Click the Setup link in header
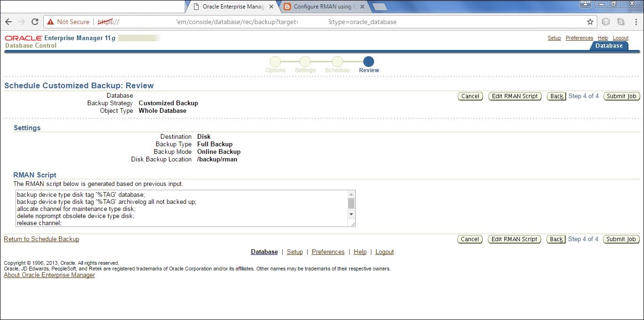The height and width of the screenshot is (320, 644). [x=554, y=38]
